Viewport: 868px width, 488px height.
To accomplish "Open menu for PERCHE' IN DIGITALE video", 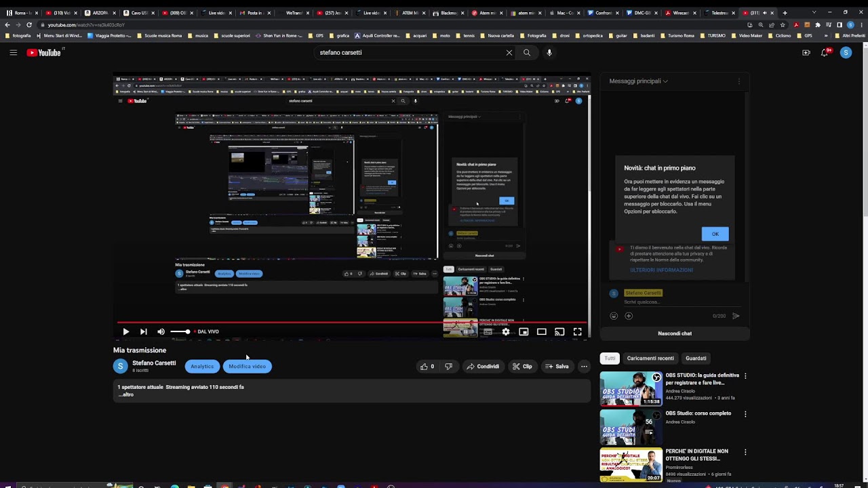I will point(745,451).
